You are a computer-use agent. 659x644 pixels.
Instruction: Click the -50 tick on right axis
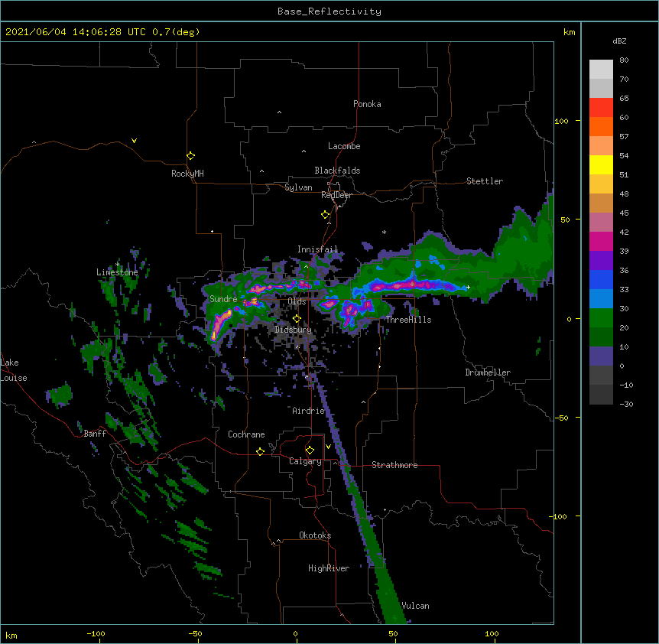(x=561, y=418)
